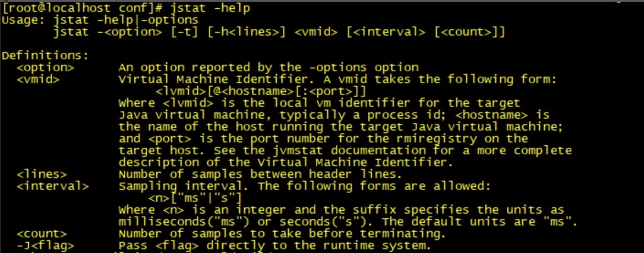Click '[<interval> [<count>]]' in the usage line
Image resolution: width=644 pixels, height=253 pixels.
[426, 32]
